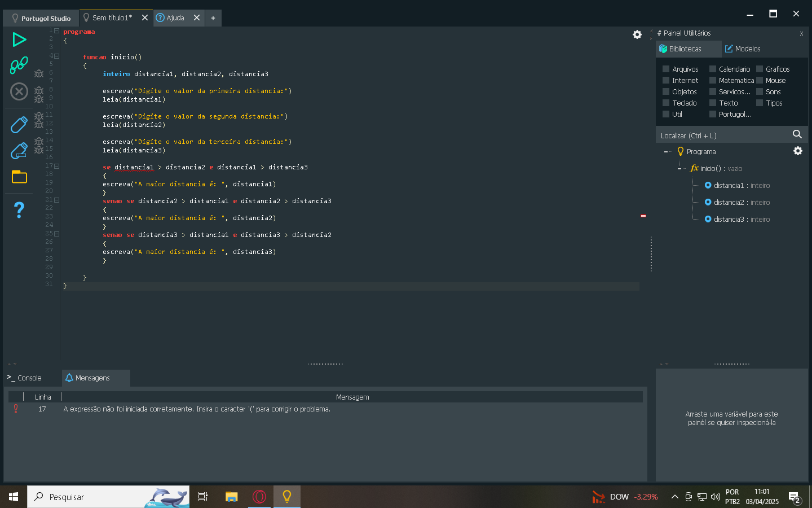Collapse the Programa tree node
Image resolution: width=812 pixels, height=508 pixels.
coord(666,151)
